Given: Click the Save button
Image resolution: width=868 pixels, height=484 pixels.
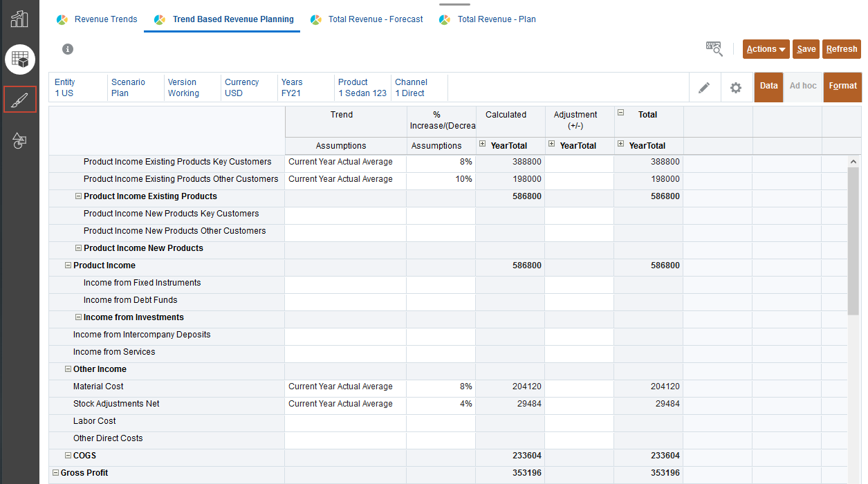Looking at the screenshot, I should click(x=806, y=49).
